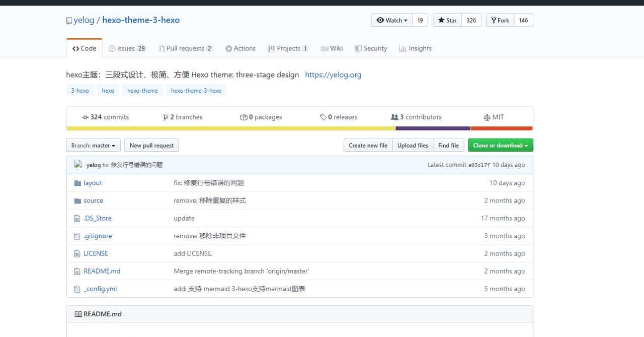
Task: Switch to the Code tab
Action: click(x=84, y=48)
